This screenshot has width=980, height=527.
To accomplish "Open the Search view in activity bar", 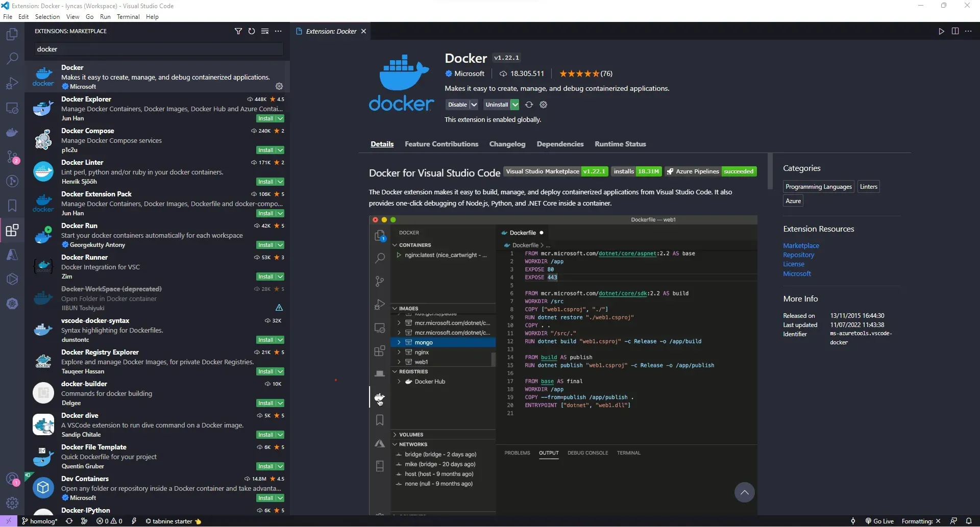I will point(12,58).
